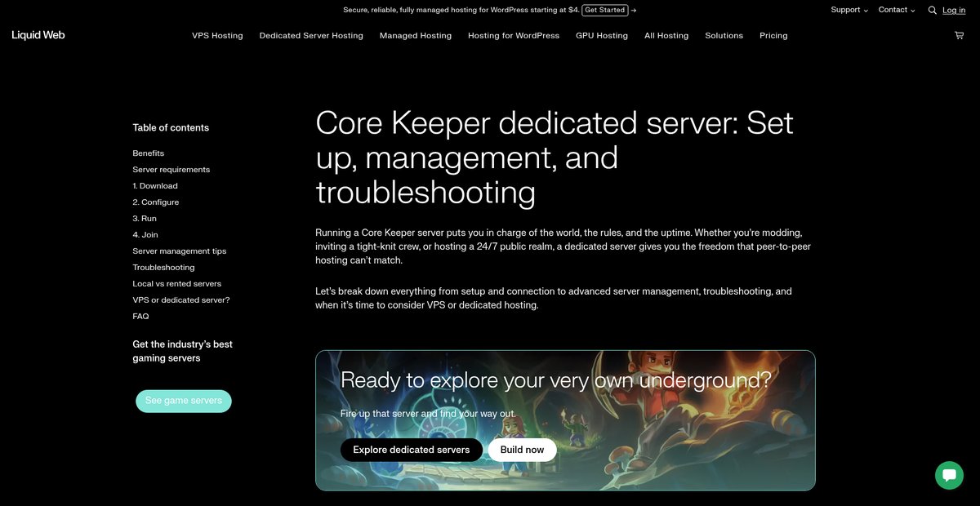Open the Solutions menu
The height and width of the screenshot is (506, 980).
[x=724, y=36]
